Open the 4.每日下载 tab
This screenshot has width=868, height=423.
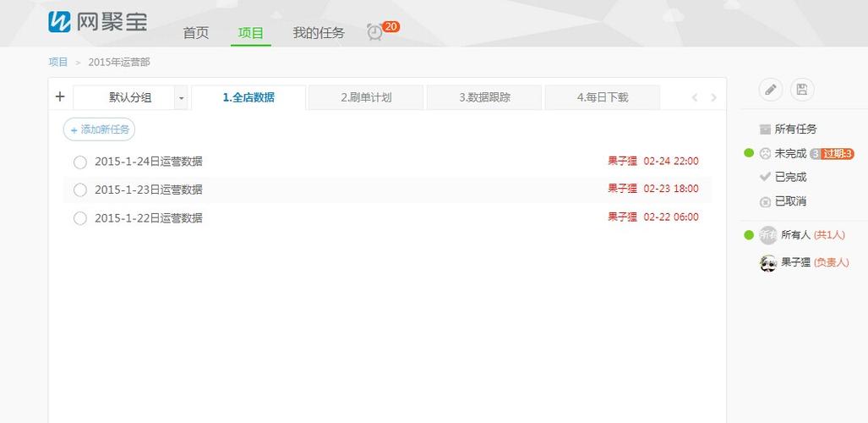[x=603, y=97]
